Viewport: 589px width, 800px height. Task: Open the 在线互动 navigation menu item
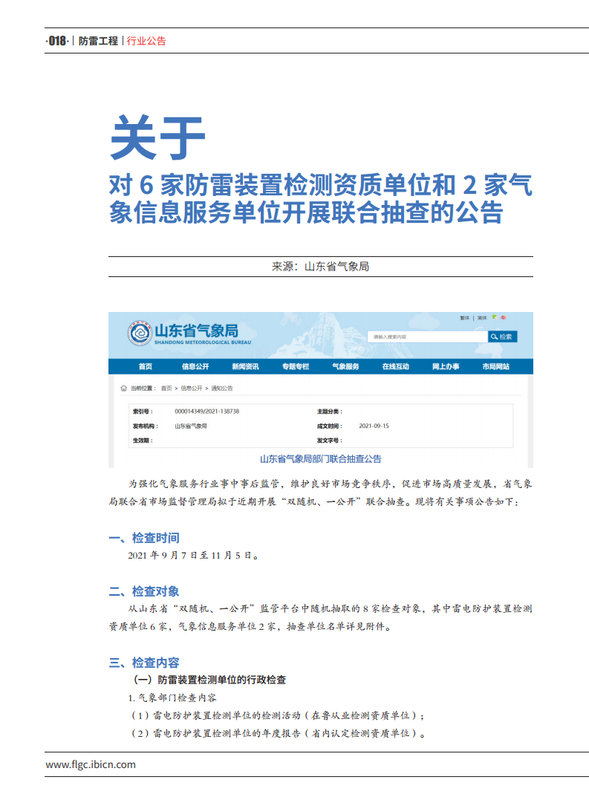[x=396, y=366]
